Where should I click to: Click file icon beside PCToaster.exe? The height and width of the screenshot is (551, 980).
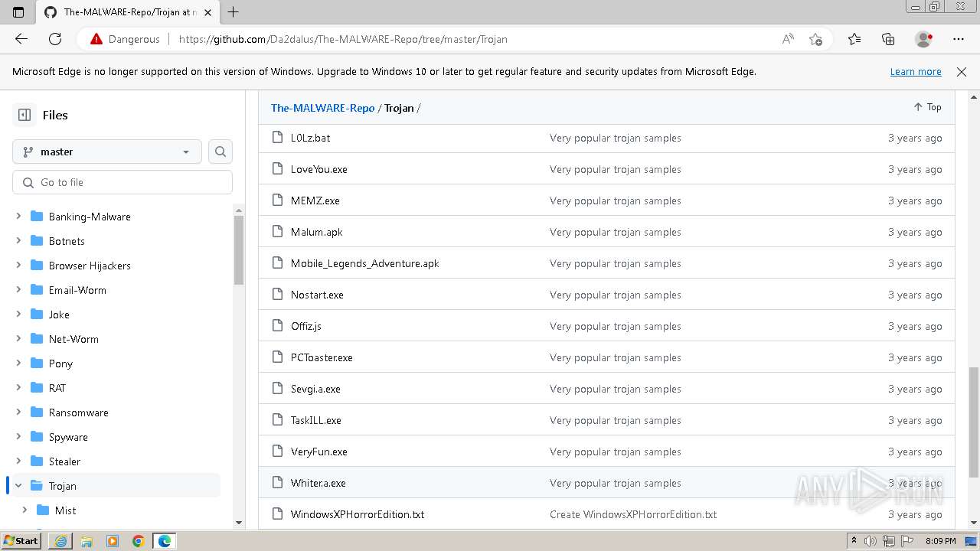point(278,357)
